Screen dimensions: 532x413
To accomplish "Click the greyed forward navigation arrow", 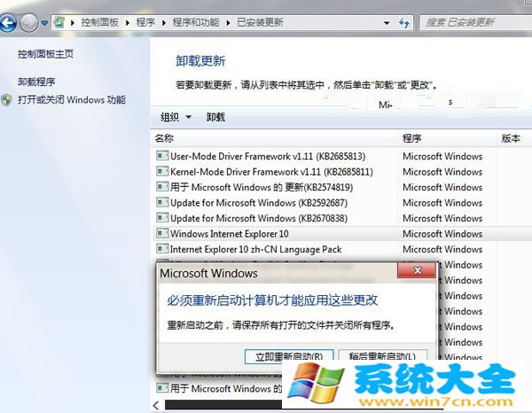I will pos(29,23).
